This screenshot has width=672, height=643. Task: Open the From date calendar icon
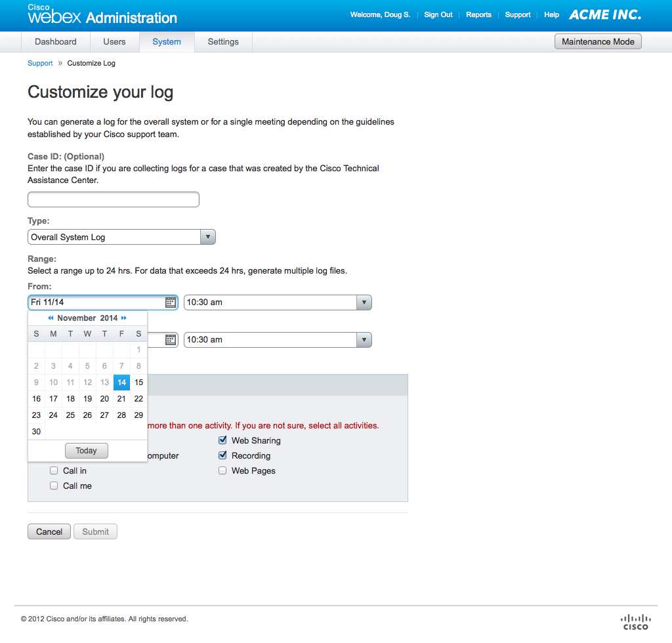click(171, 302)
